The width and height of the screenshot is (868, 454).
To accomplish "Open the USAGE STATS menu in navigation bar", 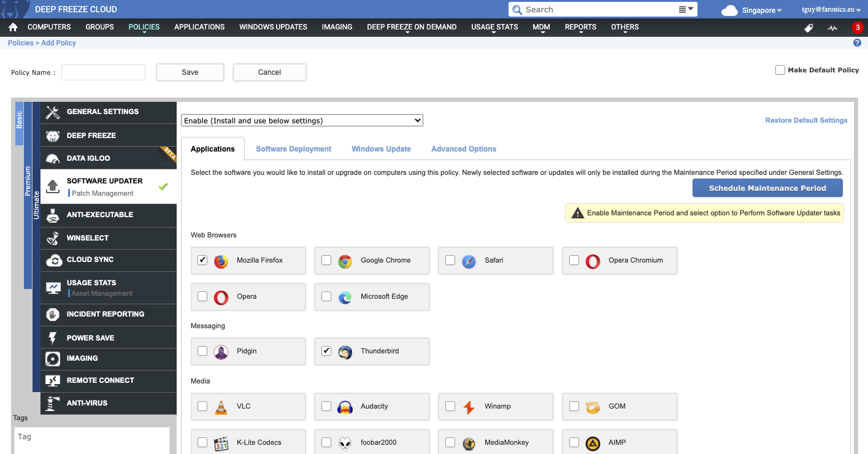I will 494,27.
